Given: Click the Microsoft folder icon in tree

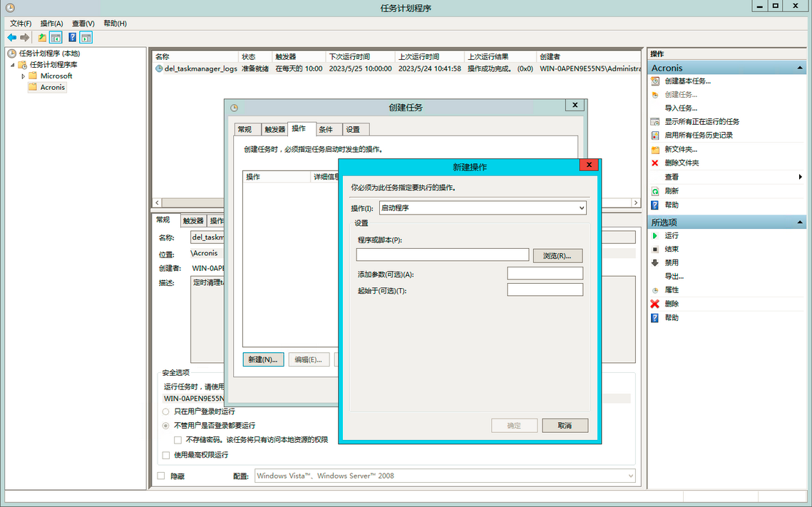Looking at the screenshot, I should (x=33, y=76).
